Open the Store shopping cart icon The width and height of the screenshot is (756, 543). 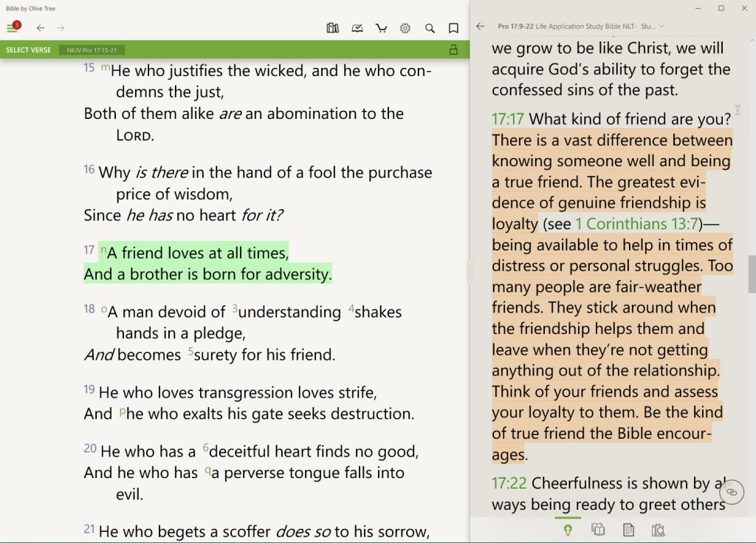coord(381,28)
